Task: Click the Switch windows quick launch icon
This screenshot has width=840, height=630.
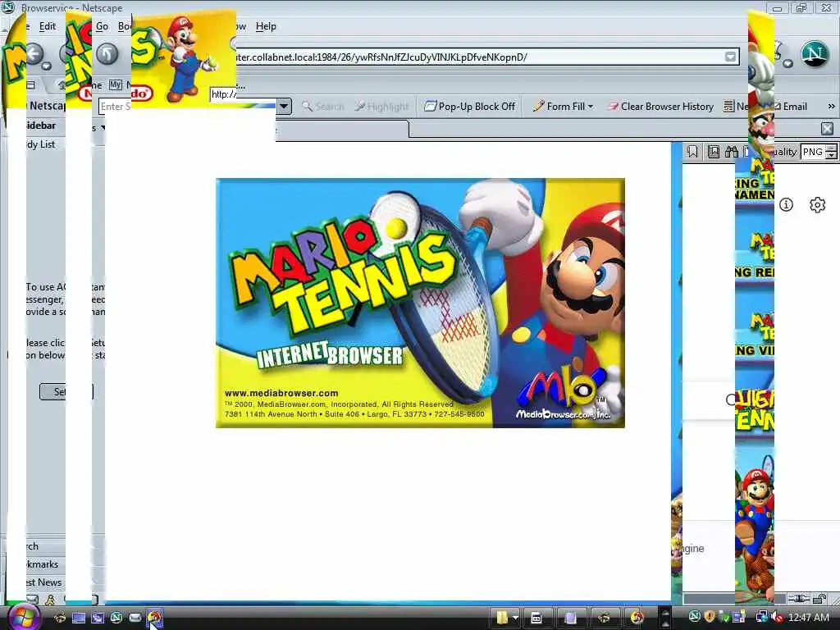Action: click(x=98, y=618)
